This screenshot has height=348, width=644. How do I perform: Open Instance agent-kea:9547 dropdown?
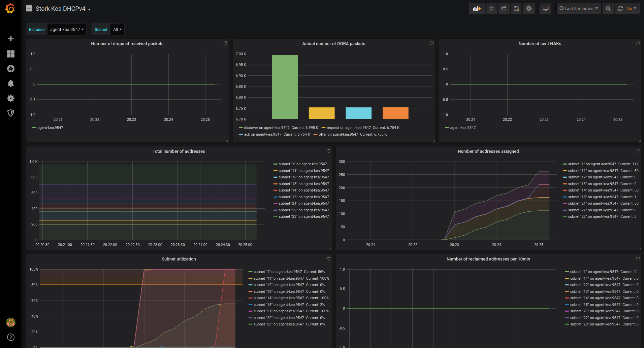(67, 29)
